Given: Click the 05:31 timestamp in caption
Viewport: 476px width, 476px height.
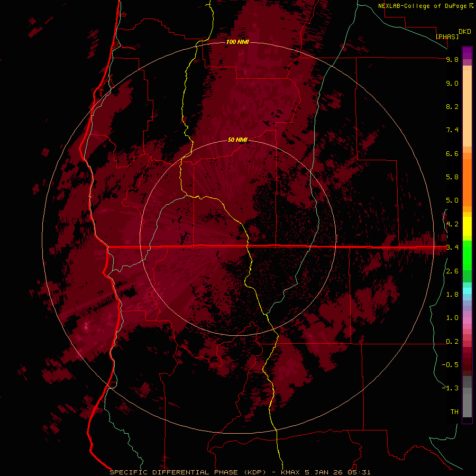Looking at the screenshot, I should click(x=359, y=472).
